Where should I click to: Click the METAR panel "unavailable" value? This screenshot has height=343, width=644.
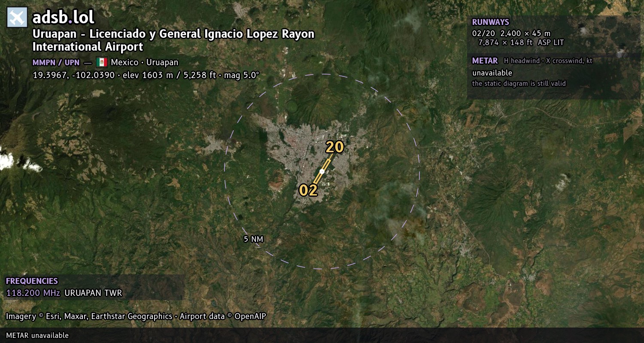click(x=492, y=73)
